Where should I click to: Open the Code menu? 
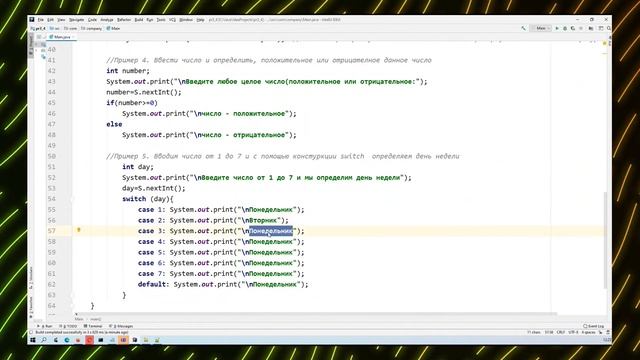click(92, 20)
